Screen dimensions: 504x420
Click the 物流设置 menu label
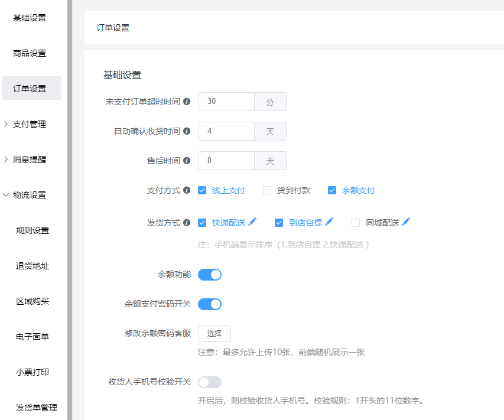30,195
